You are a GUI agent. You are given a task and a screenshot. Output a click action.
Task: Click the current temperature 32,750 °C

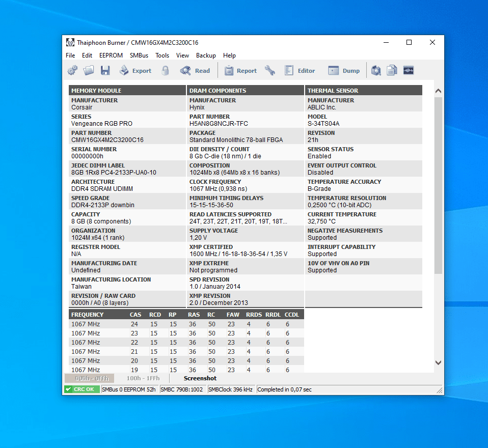tap(321, 221)
